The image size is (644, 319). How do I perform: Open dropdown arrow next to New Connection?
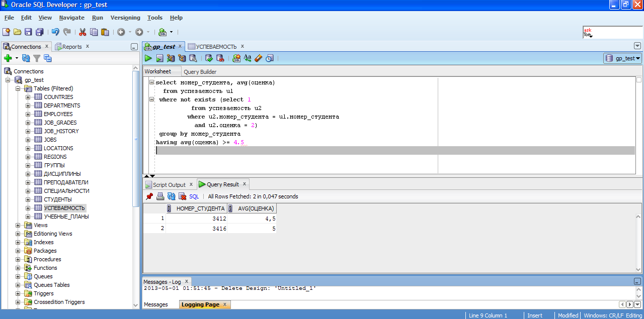point(17,58)
